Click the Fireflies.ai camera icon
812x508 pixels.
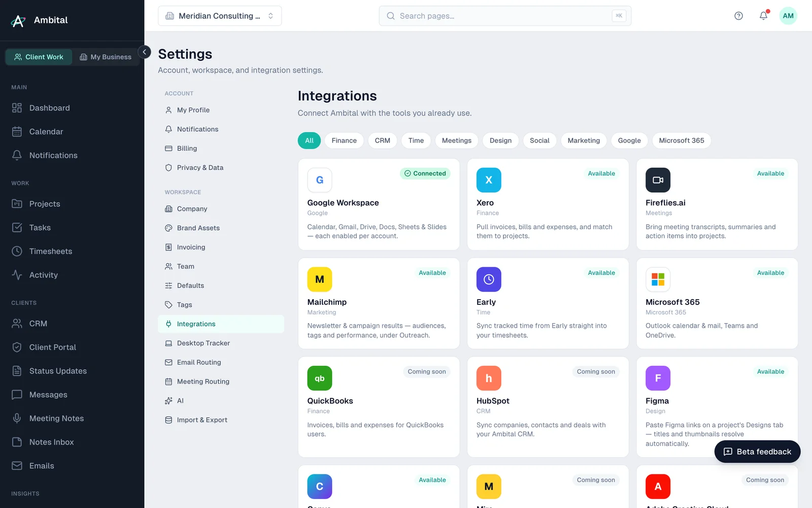pyautogui.click(x=658, y=180)
